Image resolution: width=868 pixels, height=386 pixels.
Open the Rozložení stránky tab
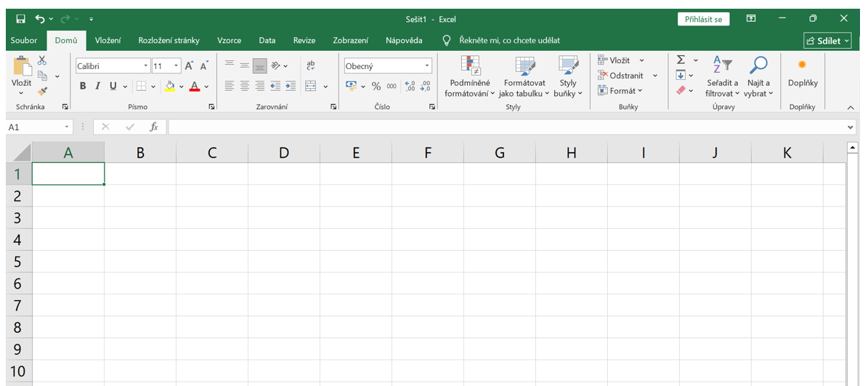(169, 41)
